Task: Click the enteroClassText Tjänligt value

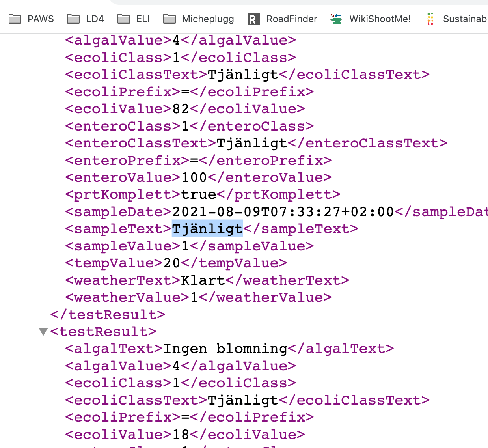Action: click(251, 143)
